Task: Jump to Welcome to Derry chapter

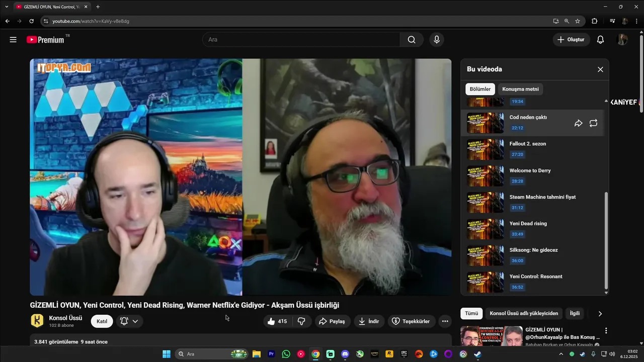Action: point(533,176)
